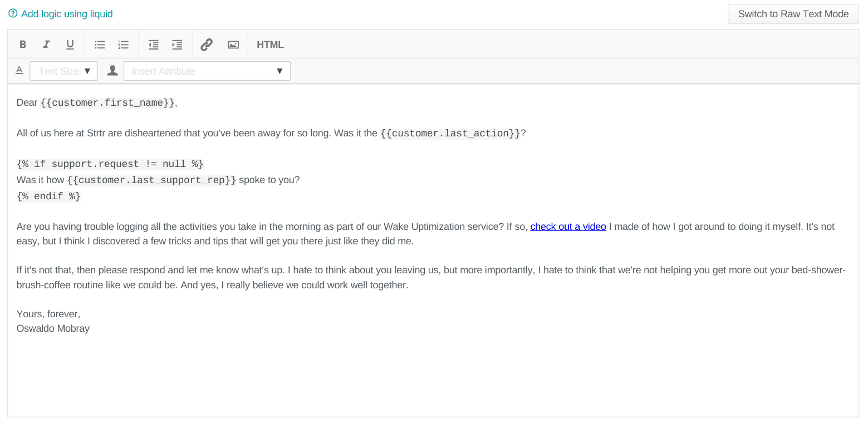Open the Add logic using liquid help link
868x423 pixels.
(x=67, y=14)
